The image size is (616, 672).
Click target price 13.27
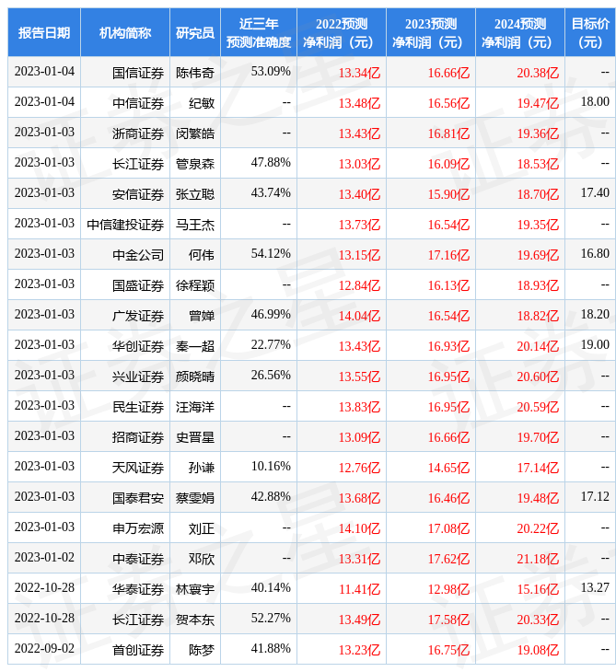595,589
